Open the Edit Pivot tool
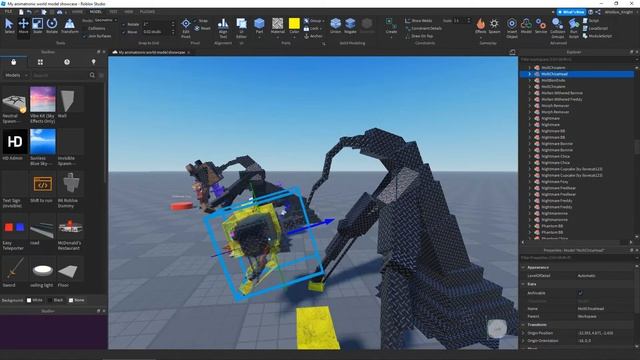Viewport: 640px width, 360px height. coord(186,28)
